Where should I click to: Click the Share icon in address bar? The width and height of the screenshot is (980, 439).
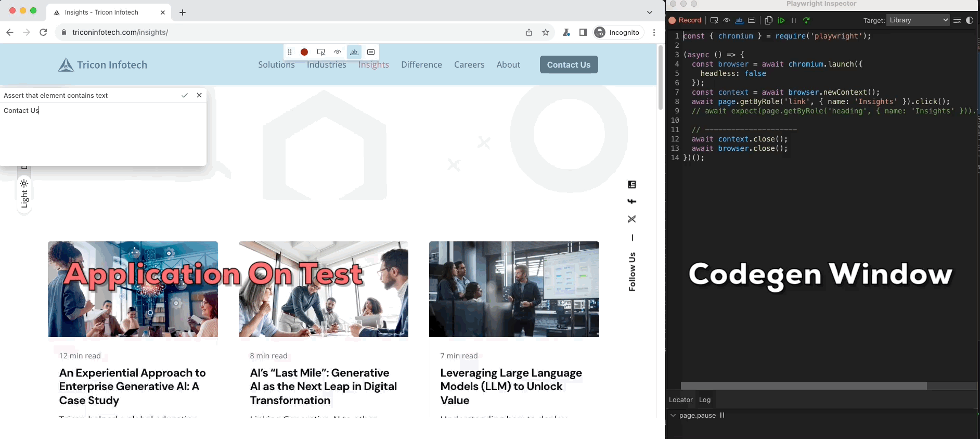[529, 32]
